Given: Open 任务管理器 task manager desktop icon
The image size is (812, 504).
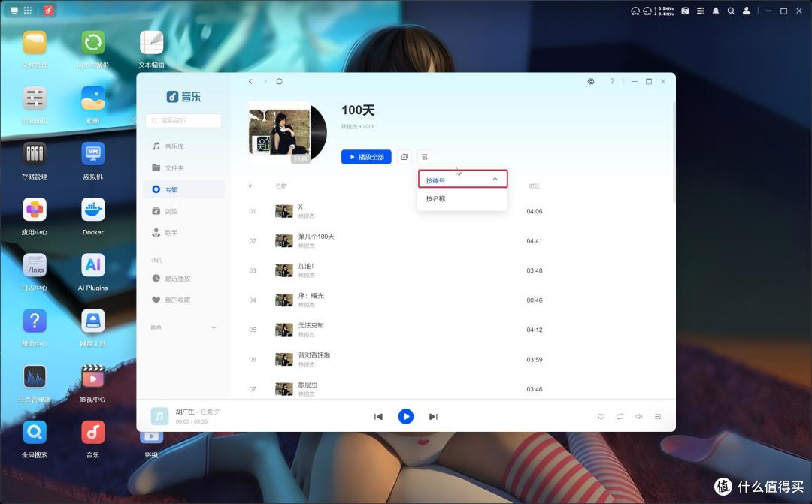Looking at the screenshot, I should click(x=35, y=377).
